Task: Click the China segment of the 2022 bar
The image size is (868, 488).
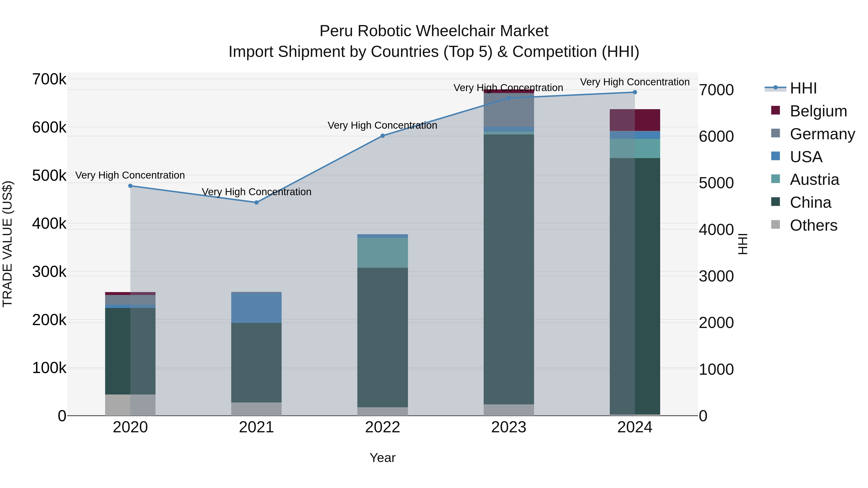Action: (382, 337)
